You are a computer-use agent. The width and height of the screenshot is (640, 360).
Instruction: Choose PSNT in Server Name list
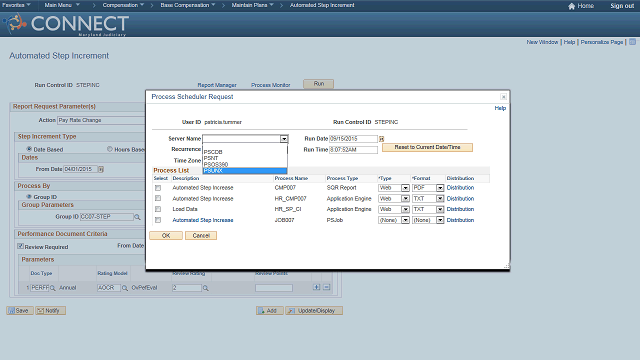(x=245, y=158)
